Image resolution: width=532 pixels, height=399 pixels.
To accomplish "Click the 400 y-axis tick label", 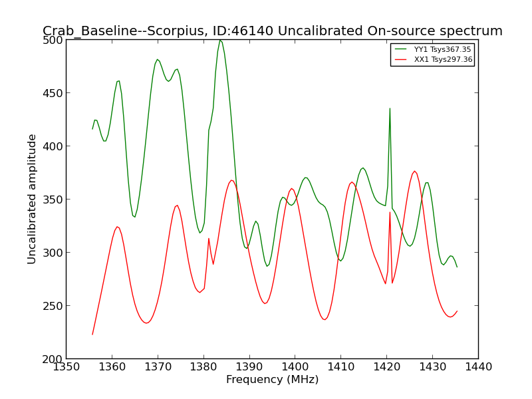I will pyautogui.click(x=53, y=146).
